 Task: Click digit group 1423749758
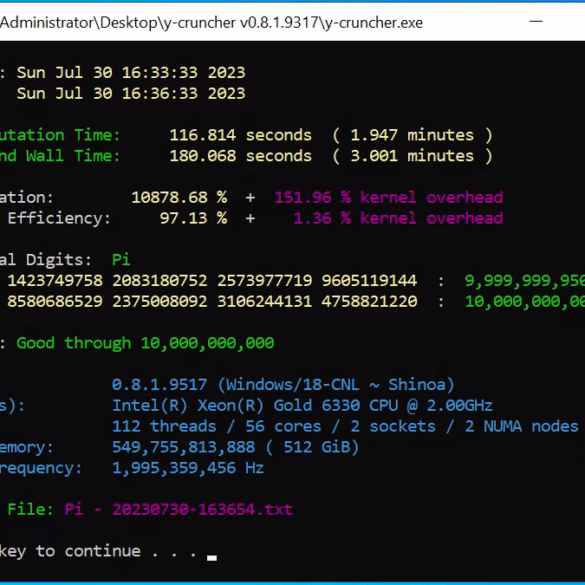55,281
